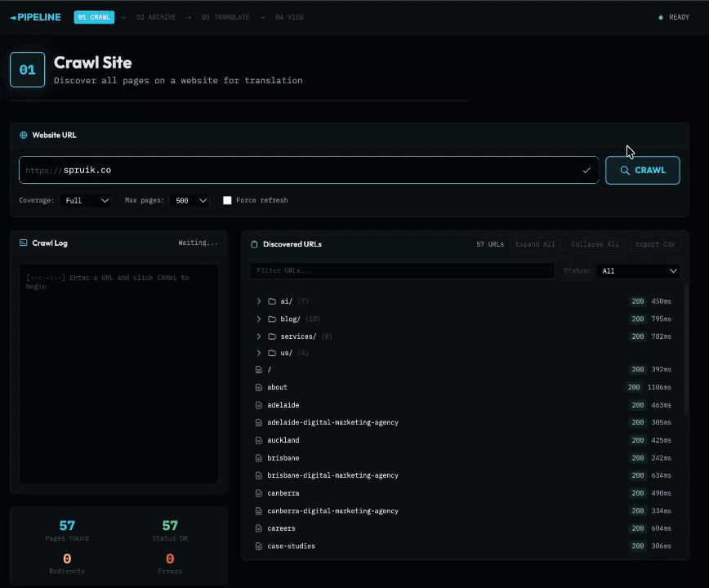Click the green checkmark in the URL field
The height and width of the screenshot is (588, 709).
click(x=586, y=170)
